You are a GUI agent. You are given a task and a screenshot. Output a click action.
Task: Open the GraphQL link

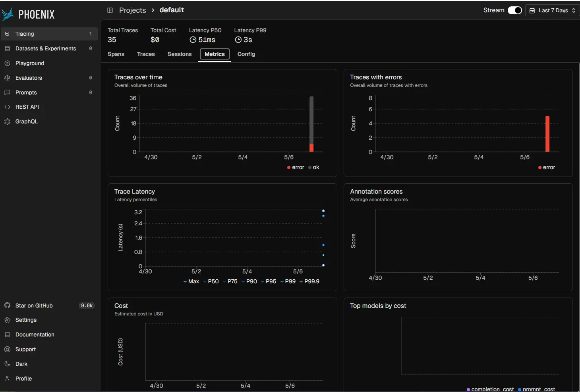click(x=49, y=121)
